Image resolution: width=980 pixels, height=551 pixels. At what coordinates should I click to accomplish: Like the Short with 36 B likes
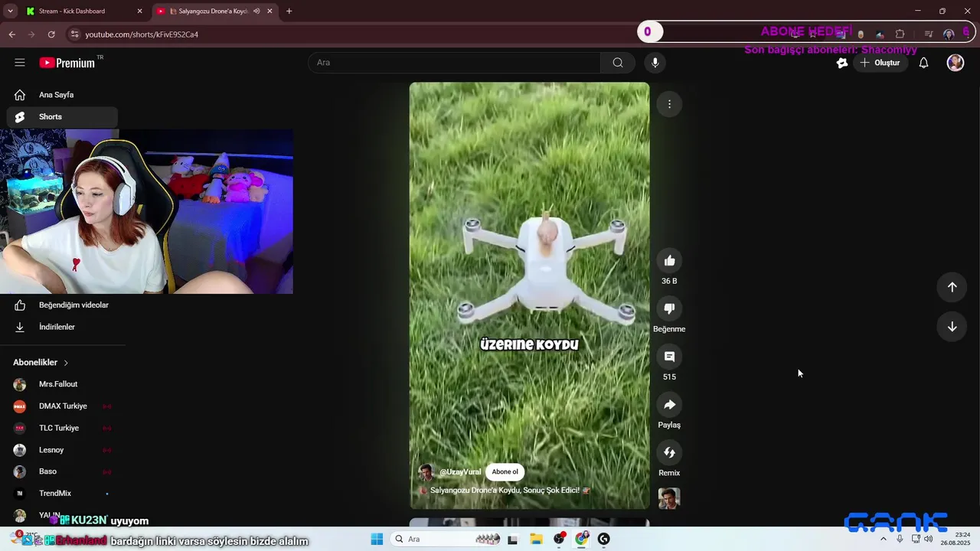tap(669, 261)
